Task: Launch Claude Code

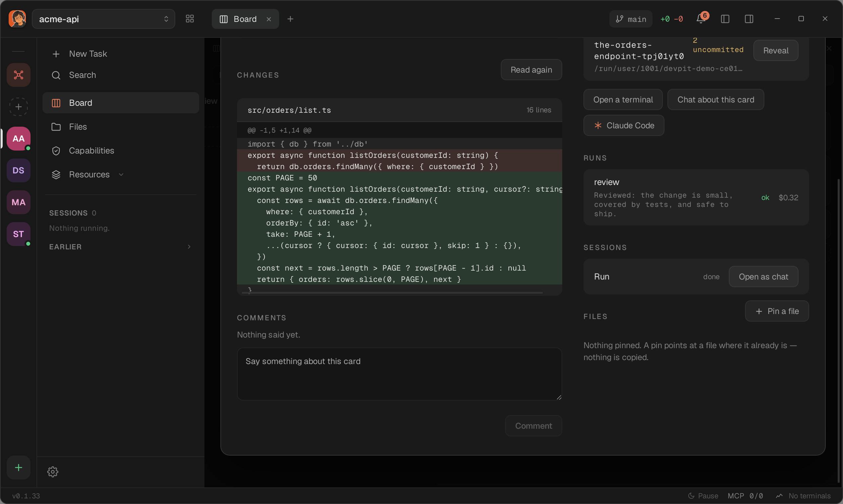Action: [624, 125]
